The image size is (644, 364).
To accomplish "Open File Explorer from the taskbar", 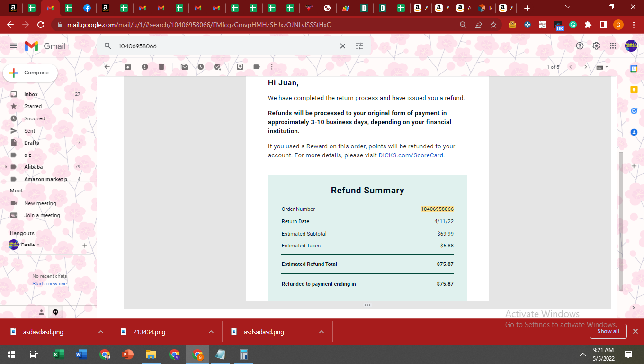I will tap(151, 354).
